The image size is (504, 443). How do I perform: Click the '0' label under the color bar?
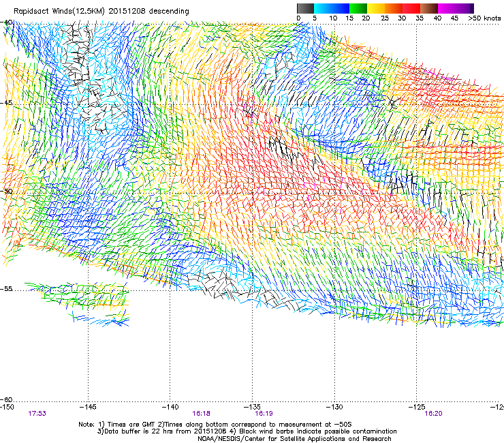click(x=298, y=18)
